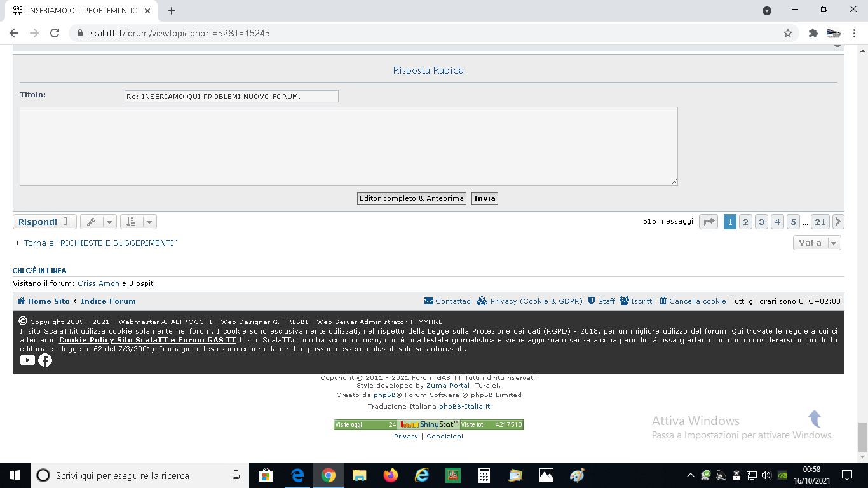The width and height of the screenshot is (868, 488).
Task: Bookmark this page with the star icon
Action: point(788,33)
